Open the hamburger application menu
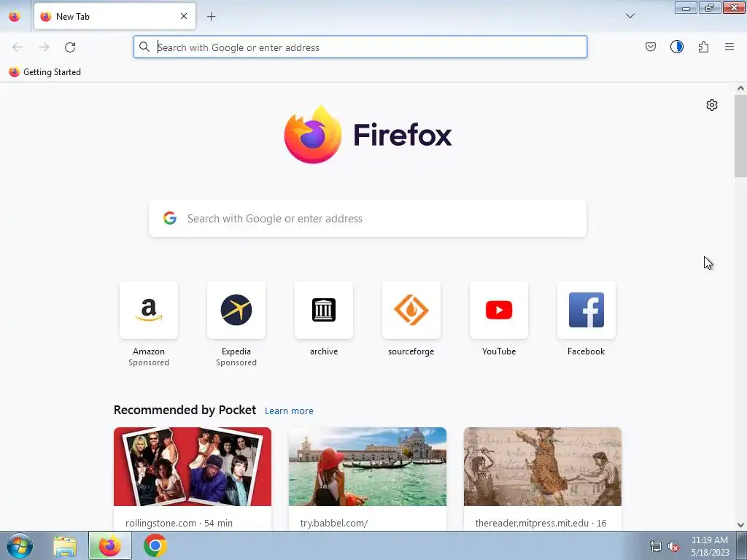 729,47
